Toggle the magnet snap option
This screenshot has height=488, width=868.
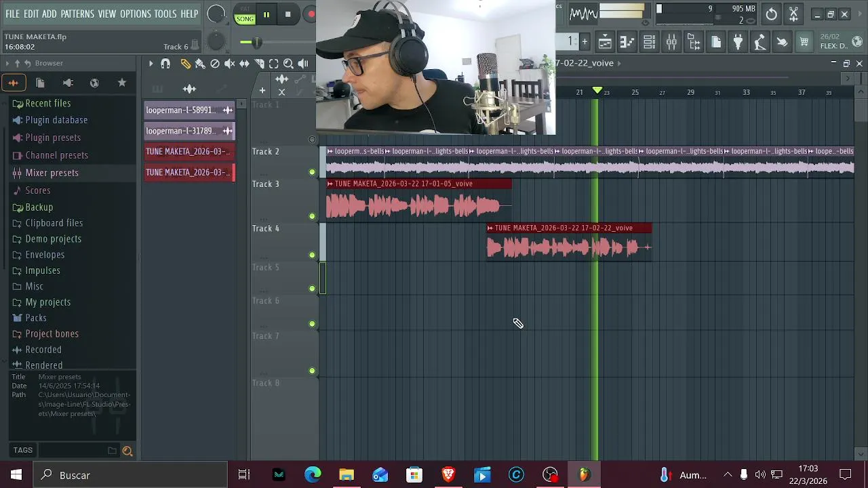(x=165, y=64)
